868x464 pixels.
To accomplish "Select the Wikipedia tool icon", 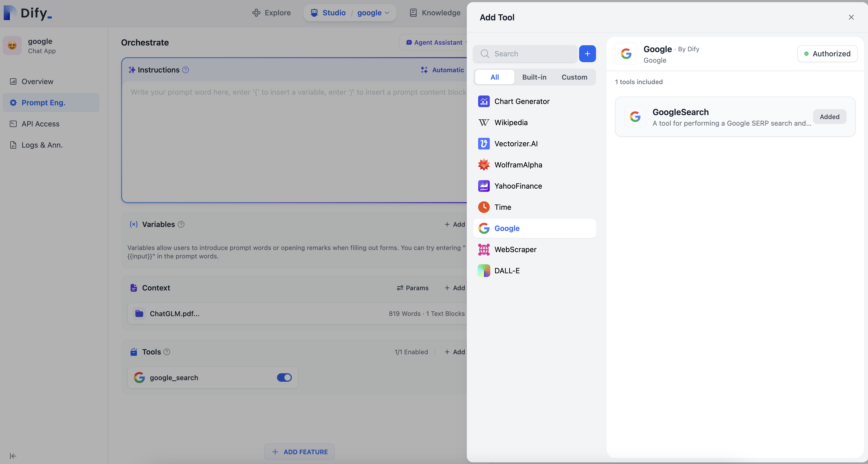I will coord(483,122).
